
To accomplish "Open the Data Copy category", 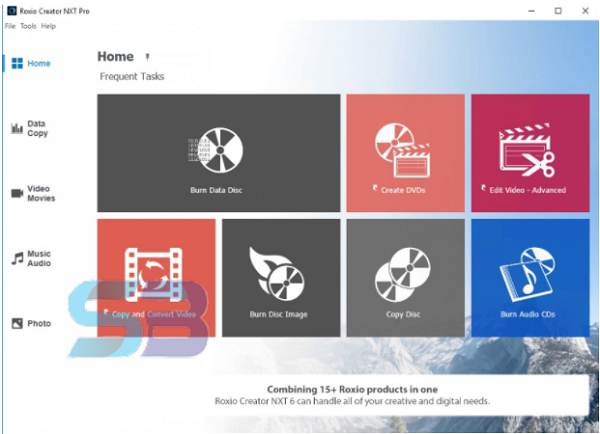I will tap(30, 128).
